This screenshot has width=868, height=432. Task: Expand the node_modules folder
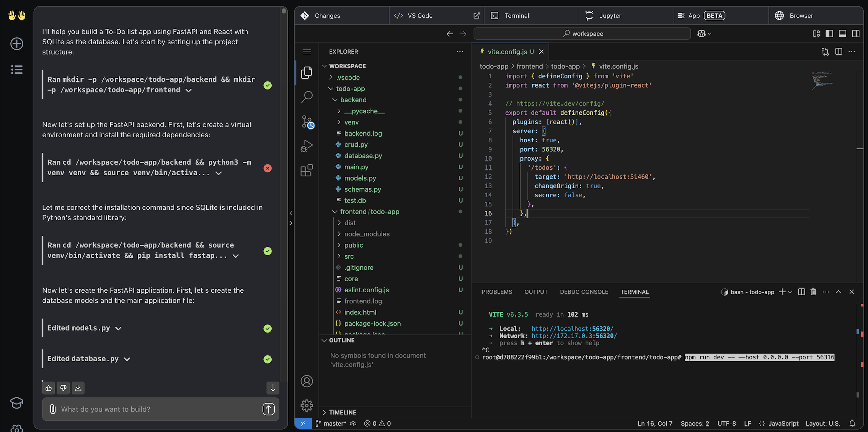click(x=367, y=234)
